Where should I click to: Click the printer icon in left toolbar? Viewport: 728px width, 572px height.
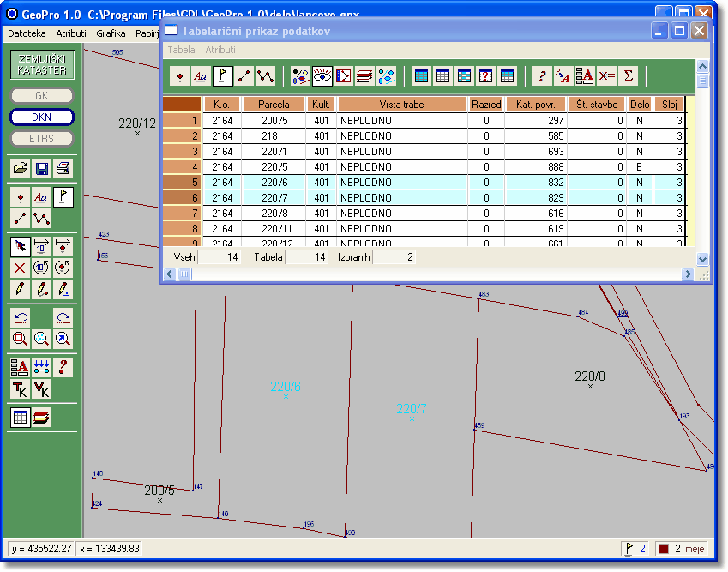(x=63, y=168)
